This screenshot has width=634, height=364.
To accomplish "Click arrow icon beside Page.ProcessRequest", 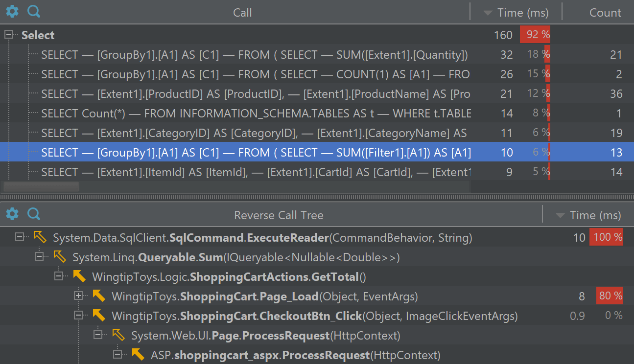I will click(x=118, y=335).
